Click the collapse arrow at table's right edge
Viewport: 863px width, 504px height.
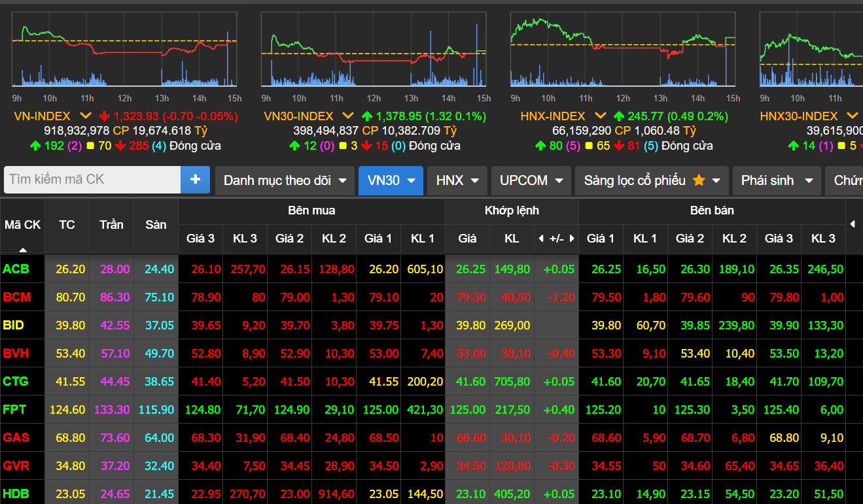point(853,224)
